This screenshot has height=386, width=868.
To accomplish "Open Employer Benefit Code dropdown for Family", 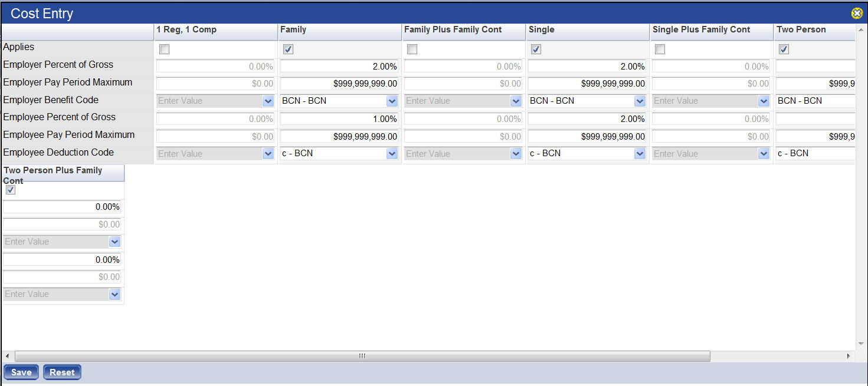I will click(391, 101).
